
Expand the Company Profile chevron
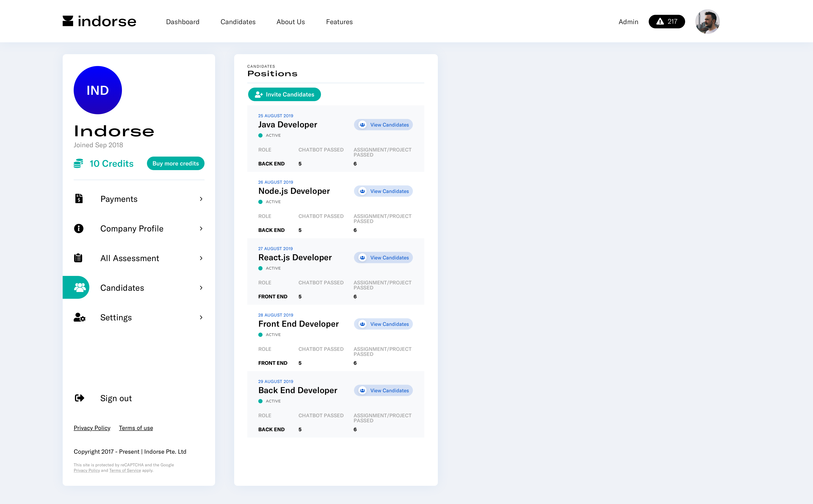pyautogui.click(x=201, y=229)
